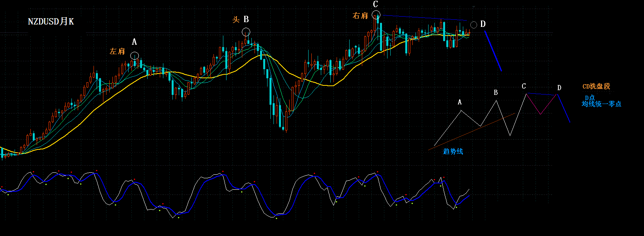Select small letter D in the schematic diagram
Viewport: 644px width, 236px height.
point(559,88)
